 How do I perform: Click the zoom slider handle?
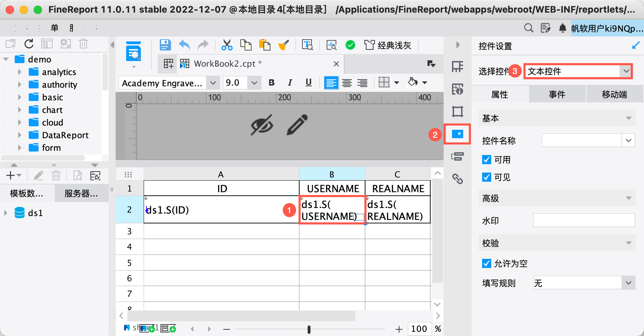click(309, 329)
